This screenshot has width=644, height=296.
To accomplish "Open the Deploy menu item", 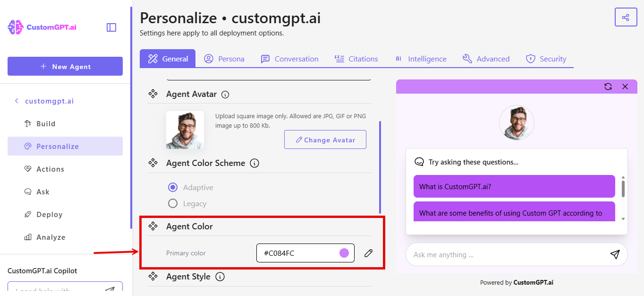I will pyautogui.click(x=65, y=215).
